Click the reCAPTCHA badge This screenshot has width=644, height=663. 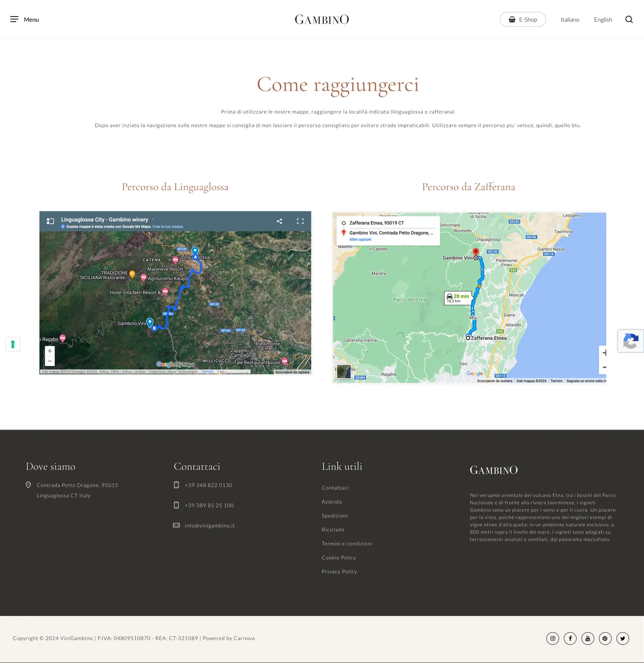pos(631,341)
